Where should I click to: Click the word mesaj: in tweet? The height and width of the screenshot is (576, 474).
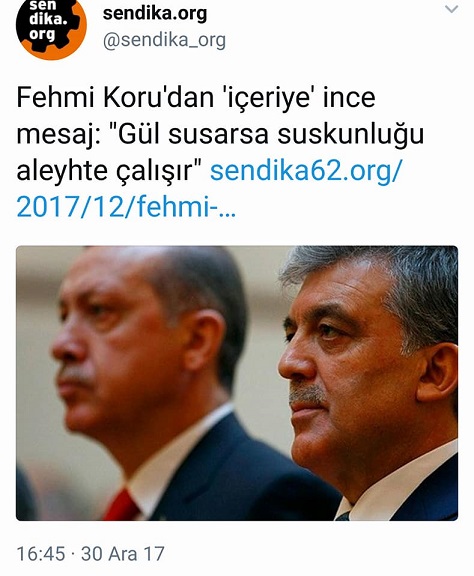(59, 135)
